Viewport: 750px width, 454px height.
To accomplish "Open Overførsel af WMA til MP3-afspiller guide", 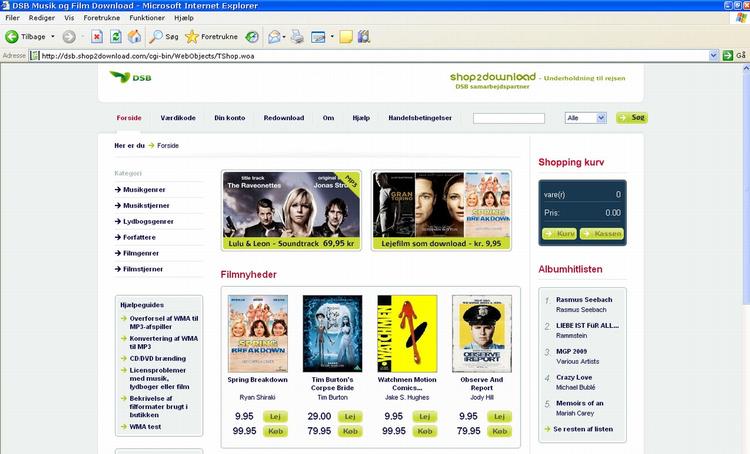I will click(x=164, y=322).
